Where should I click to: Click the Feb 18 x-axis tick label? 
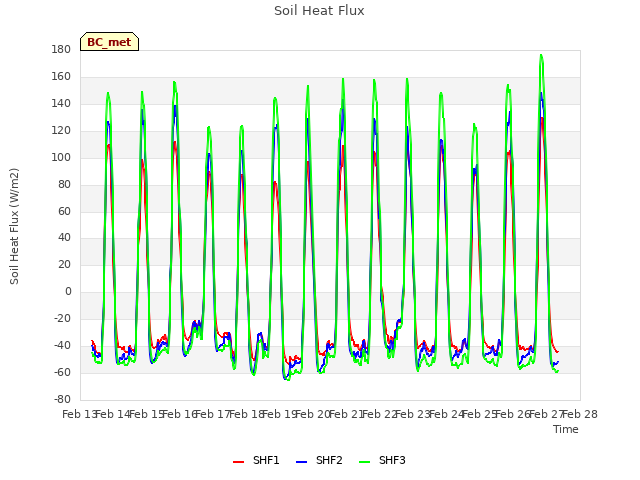point(247,414)
